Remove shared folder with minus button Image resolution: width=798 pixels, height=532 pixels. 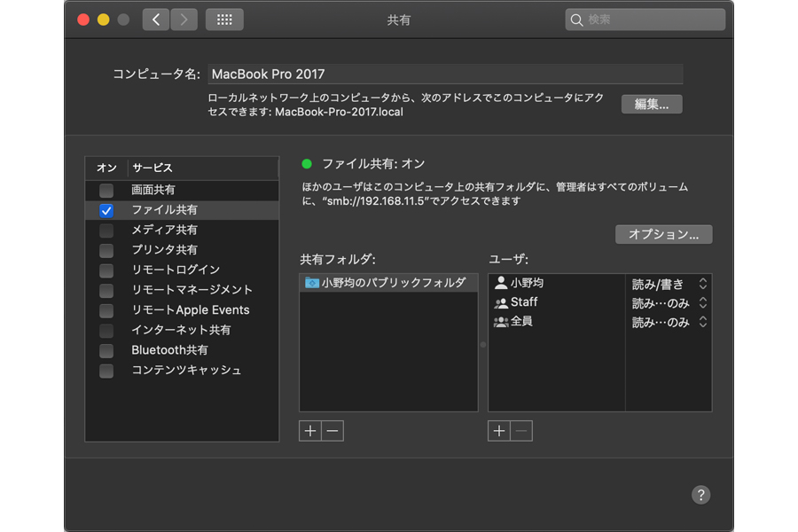[x=332, y=431]
